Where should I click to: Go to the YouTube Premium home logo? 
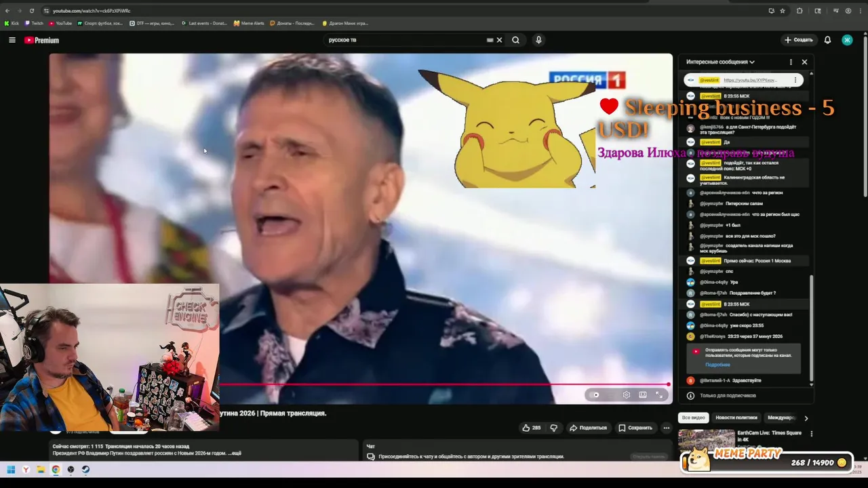point(41,40)
